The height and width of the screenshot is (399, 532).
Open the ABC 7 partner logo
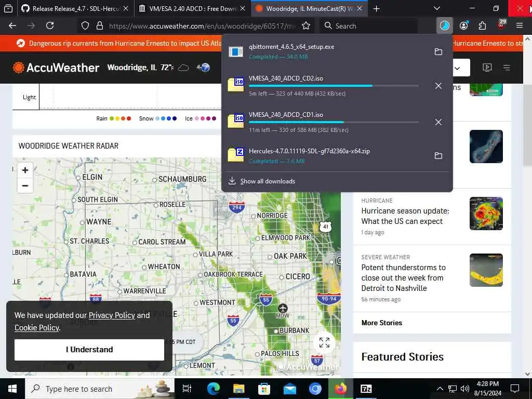coord(204,68)
